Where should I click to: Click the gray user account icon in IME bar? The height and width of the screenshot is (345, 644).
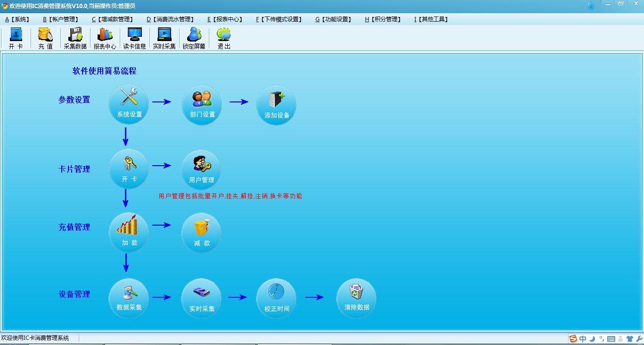click(620, 338)
